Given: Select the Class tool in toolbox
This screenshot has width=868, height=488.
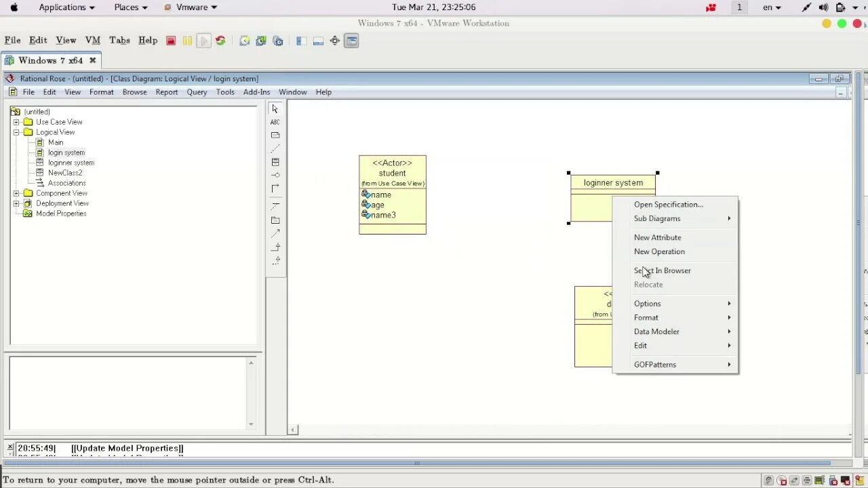Looking at the screenshot, I should click(x=275, y=162).
